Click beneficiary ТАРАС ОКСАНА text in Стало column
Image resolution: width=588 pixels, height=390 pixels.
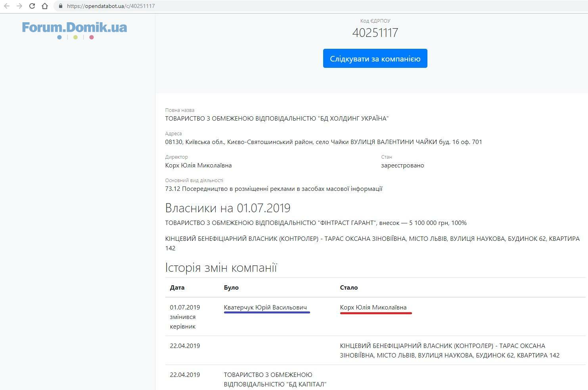coord(450,350)
